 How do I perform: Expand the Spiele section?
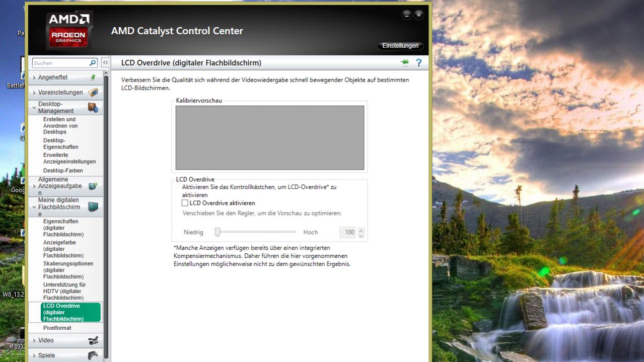click(34, 355)
